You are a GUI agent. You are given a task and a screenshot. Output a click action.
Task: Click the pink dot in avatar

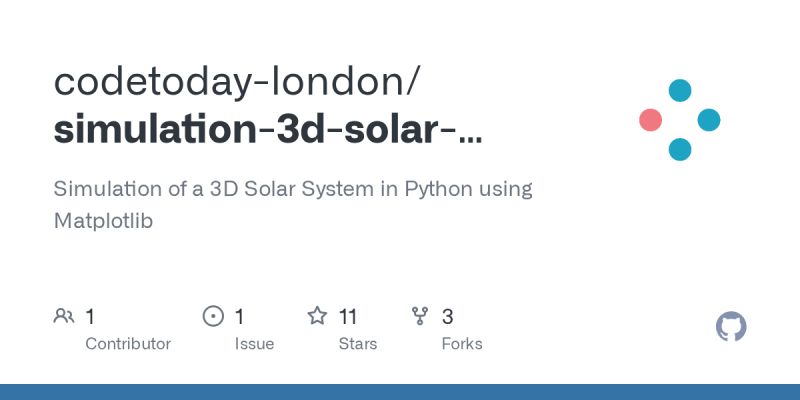point(651,120)
